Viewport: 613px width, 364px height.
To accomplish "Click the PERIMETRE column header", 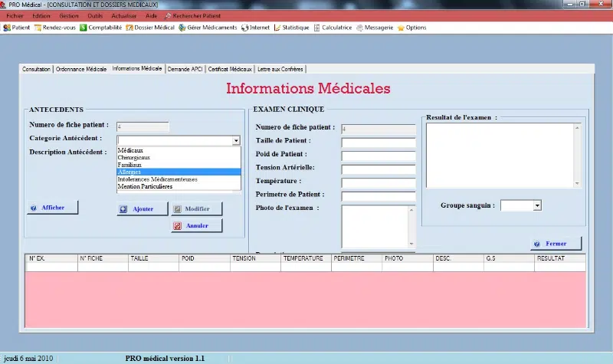I will pos(356,258).
